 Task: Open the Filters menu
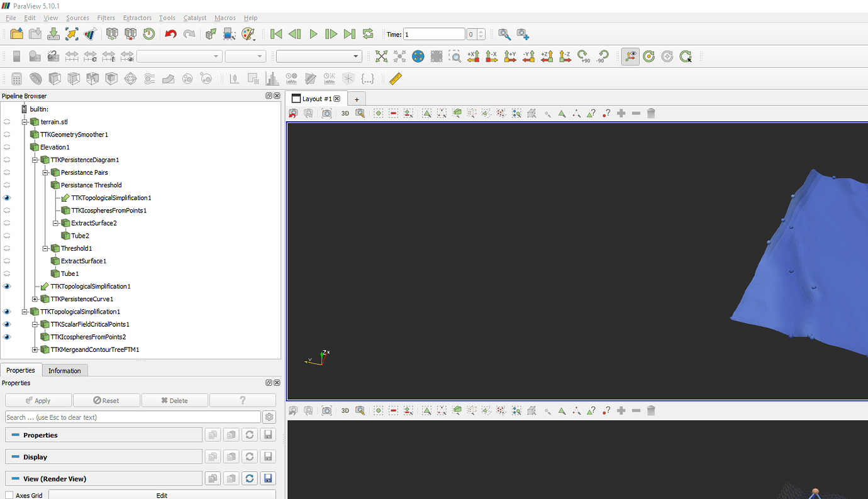106,18
